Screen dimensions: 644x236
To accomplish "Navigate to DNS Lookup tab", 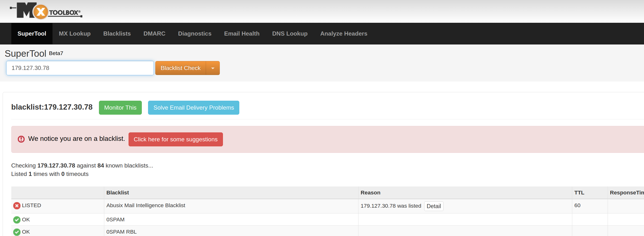I will tap(290, 34).
